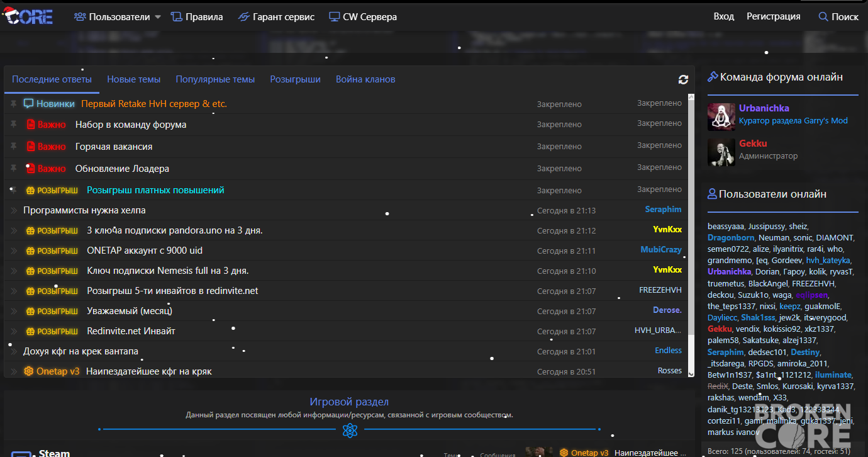Open Гарант сервис
Screen dimensions: 868x457
pos(276,17)
